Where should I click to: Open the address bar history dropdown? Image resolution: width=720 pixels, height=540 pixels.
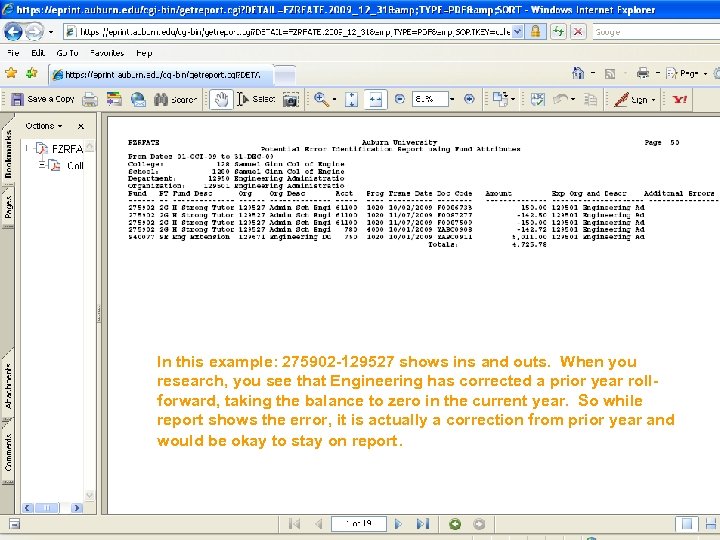click(518, 32)
